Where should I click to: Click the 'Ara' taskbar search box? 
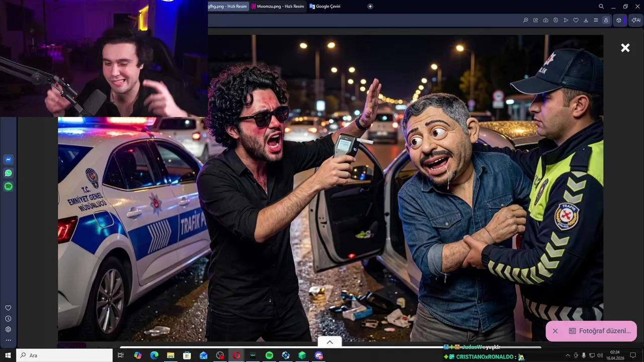(x=64, y=355)
